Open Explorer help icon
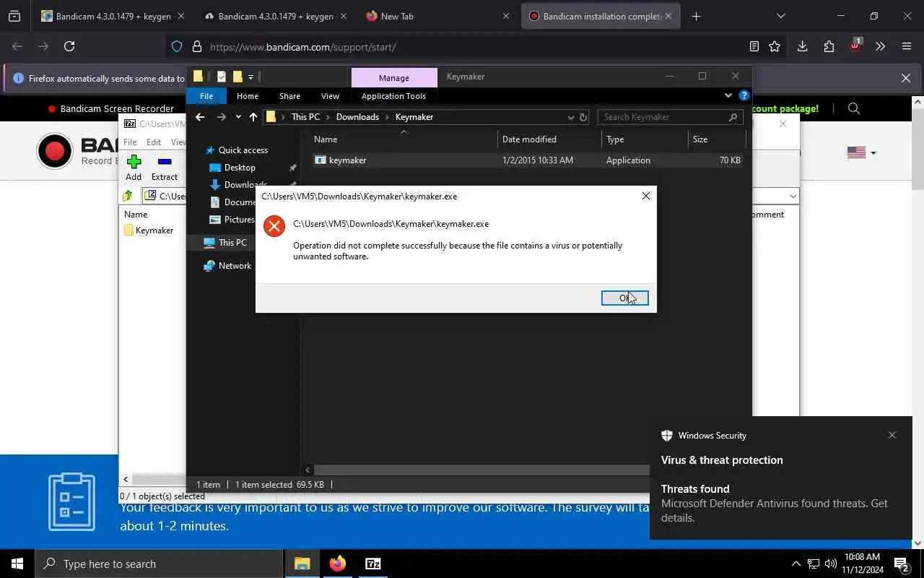The image size is (924, 578). click(744, 95)
